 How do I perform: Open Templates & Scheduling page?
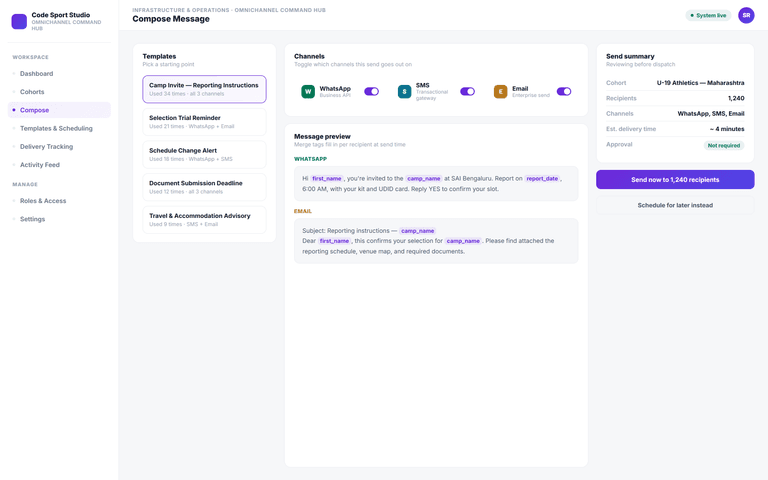pyautogui.click(x=59, y=128)
